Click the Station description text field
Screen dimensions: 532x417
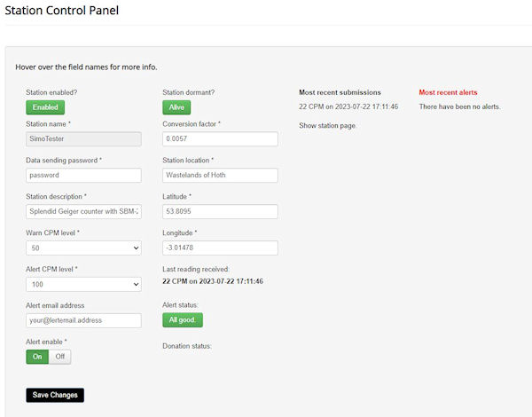click(83, 211)
